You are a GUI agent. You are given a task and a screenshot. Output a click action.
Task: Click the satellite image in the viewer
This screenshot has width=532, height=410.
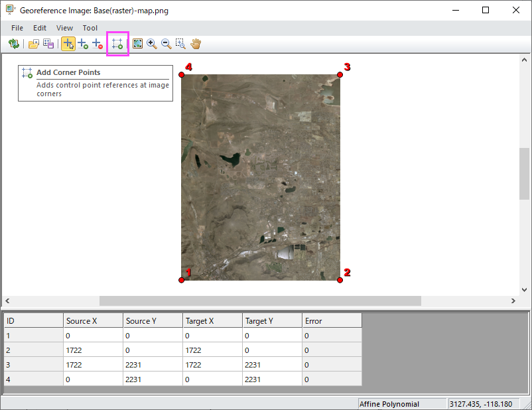pyautogui.click(x=261, y=177)
